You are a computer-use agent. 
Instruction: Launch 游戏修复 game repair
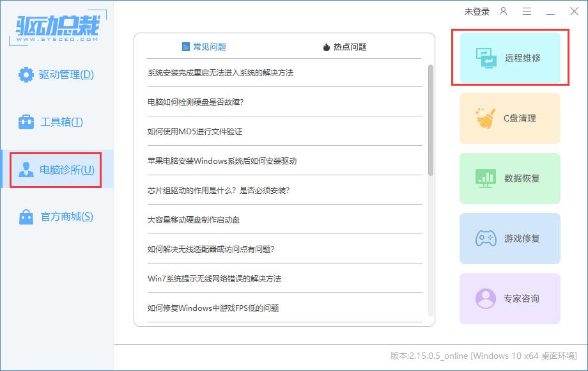(x=508, y=238)
